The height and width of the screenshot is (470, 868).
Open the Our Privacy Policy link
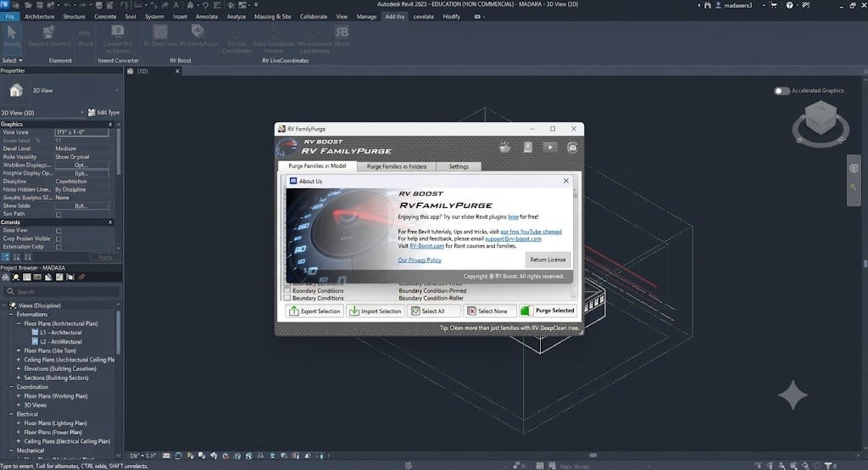point(420,260)
